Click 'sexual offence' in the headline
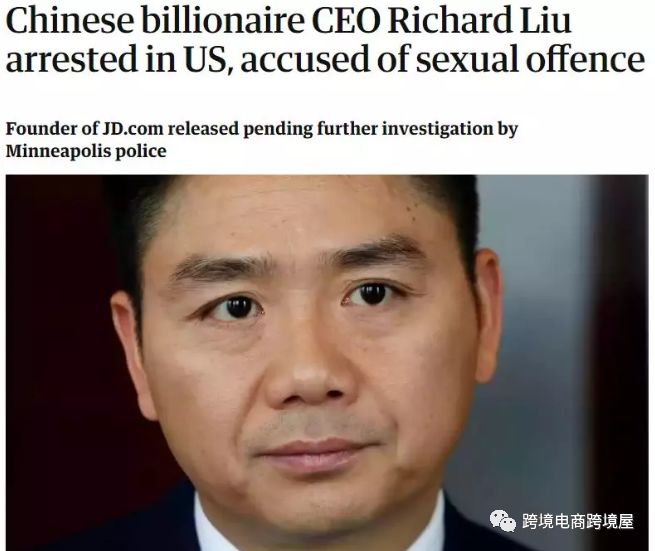 (531, 58)
